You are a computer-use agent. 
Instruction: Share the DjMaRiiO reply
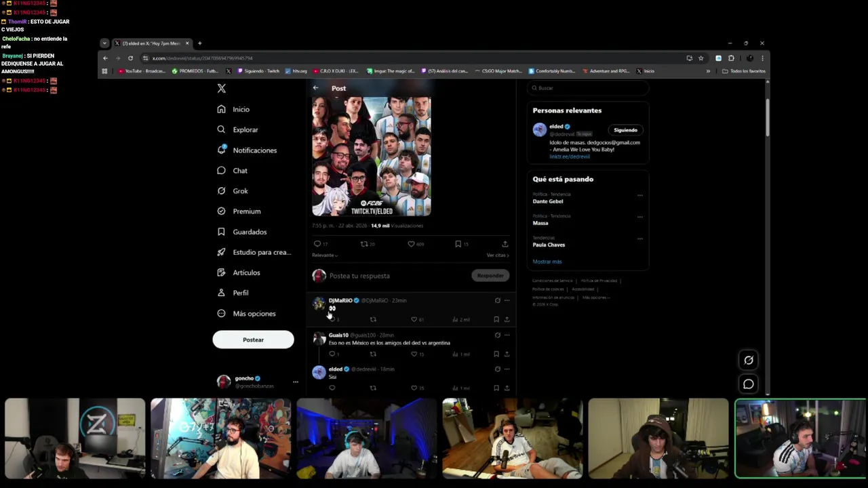pyautogui.click(x=507, y=319)
